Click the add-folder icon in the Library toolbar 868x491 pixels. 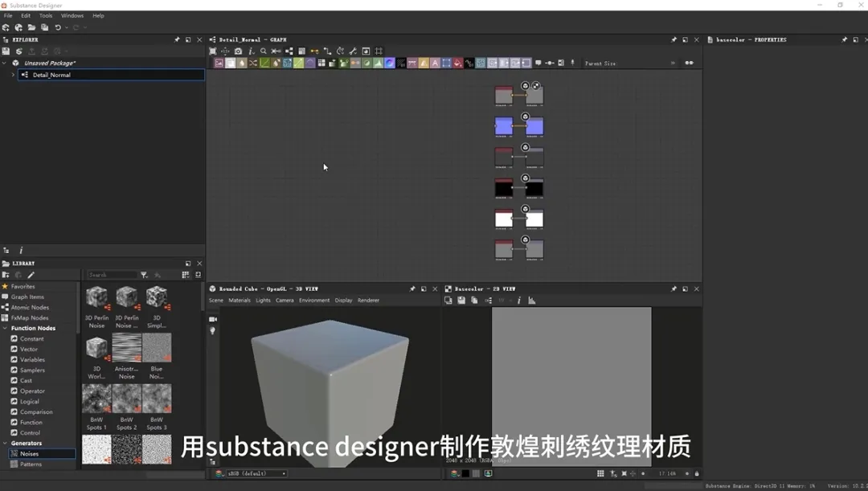pos(6,275)
